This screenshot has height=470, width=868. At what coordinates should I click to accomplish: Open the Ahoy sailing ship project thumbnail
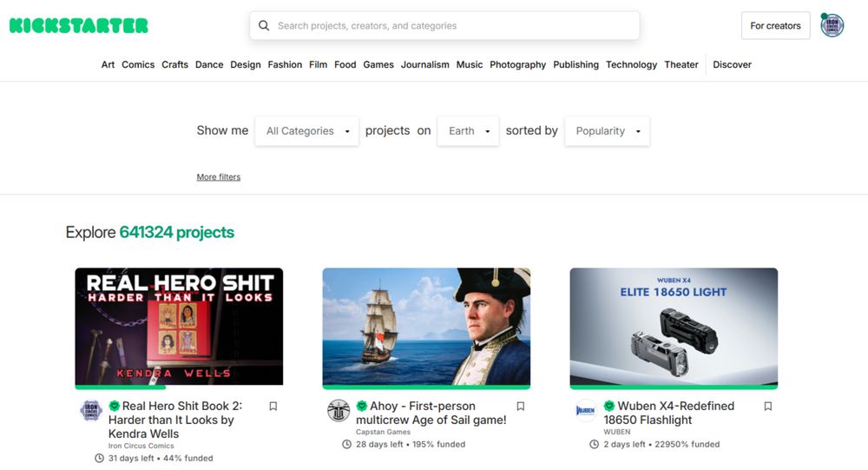point(426,327)
